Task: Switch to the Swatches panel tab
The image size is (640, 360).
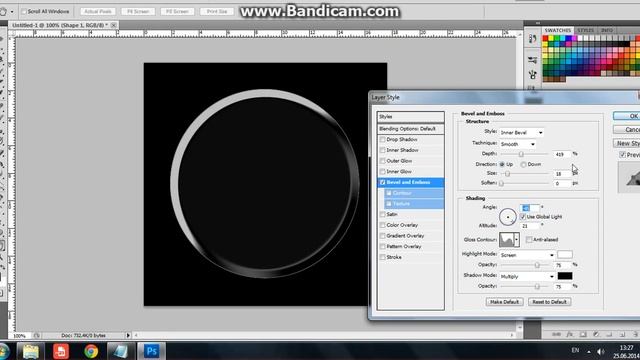Action: pos(558,30)
